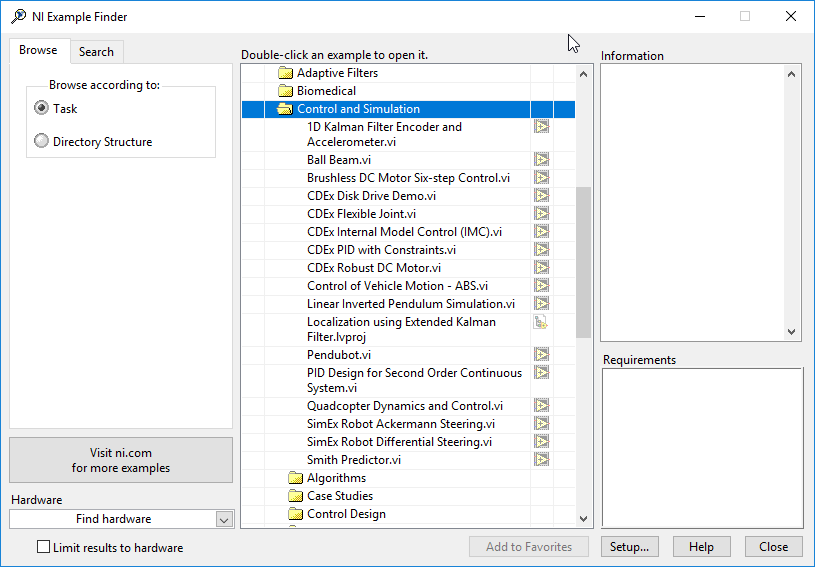
Task: Click VI icon beside CDEx PID with Constraints
Action: 541,249
